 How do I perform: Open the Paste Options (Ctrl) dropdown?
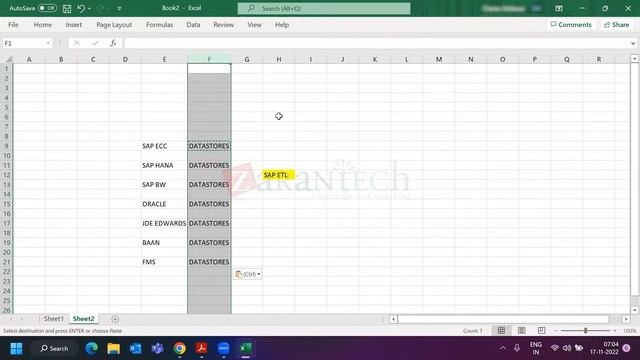(x=248, y=274)
